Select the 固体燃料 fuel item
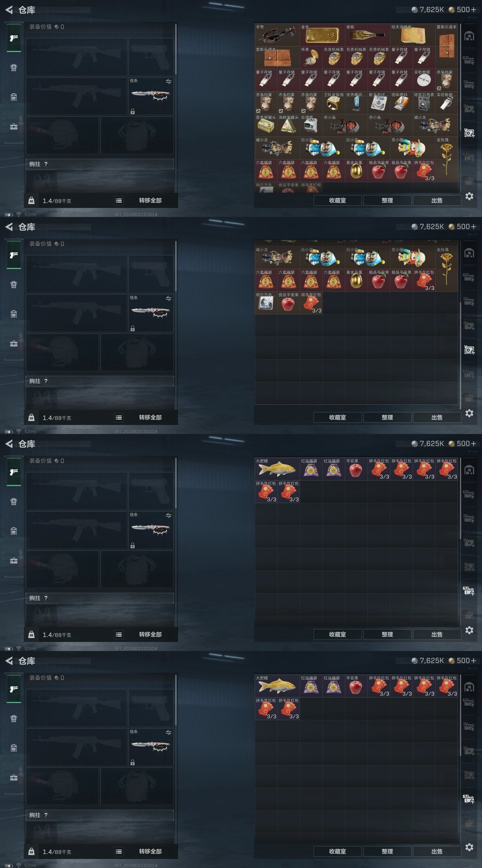Screen dimensions: 482x868 (402, 103)
